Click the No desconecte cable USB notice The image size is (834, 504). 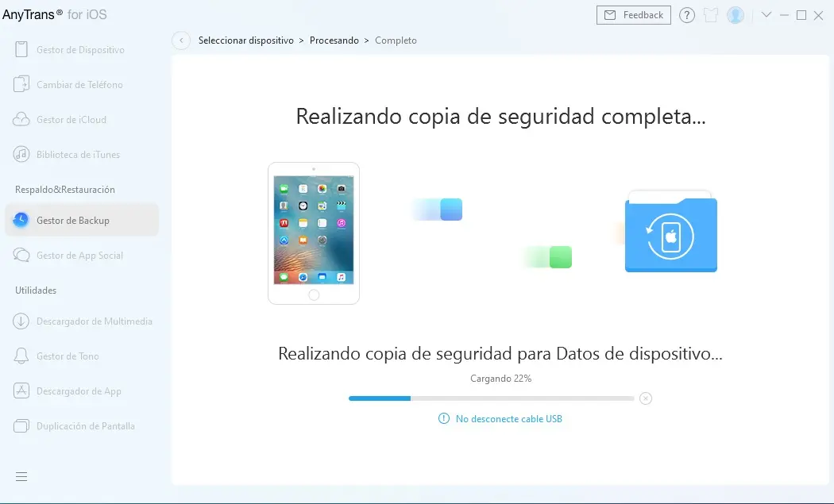[x=508, y=419]
